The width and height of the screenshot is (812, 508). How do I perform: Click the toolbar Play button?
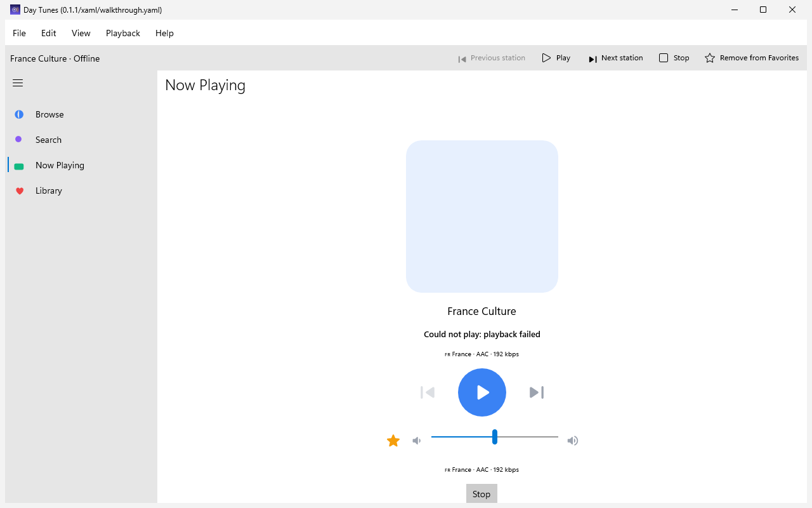(x=556, y=58)
